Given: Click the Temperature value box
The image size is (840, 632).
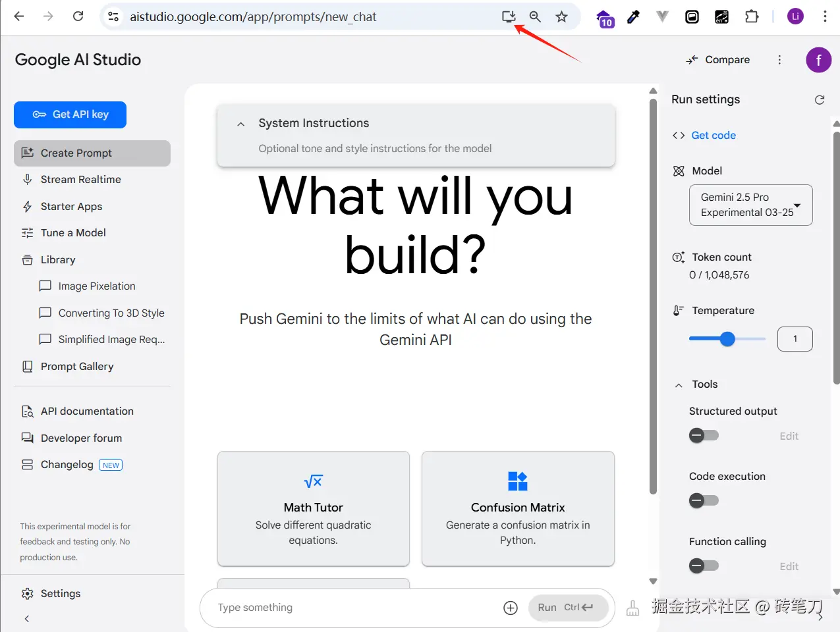Looking at the screenshot, I should (795, 339).
